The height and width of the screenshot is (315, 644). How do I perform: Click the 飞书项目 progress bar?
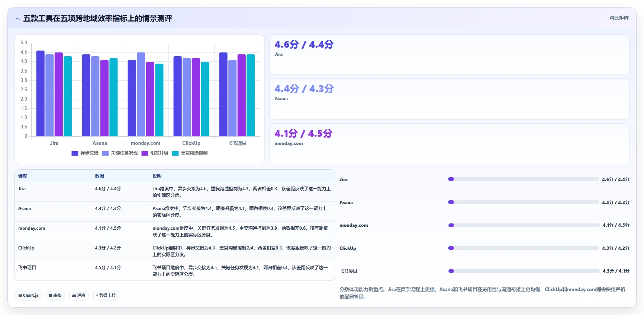coord(524,271)
